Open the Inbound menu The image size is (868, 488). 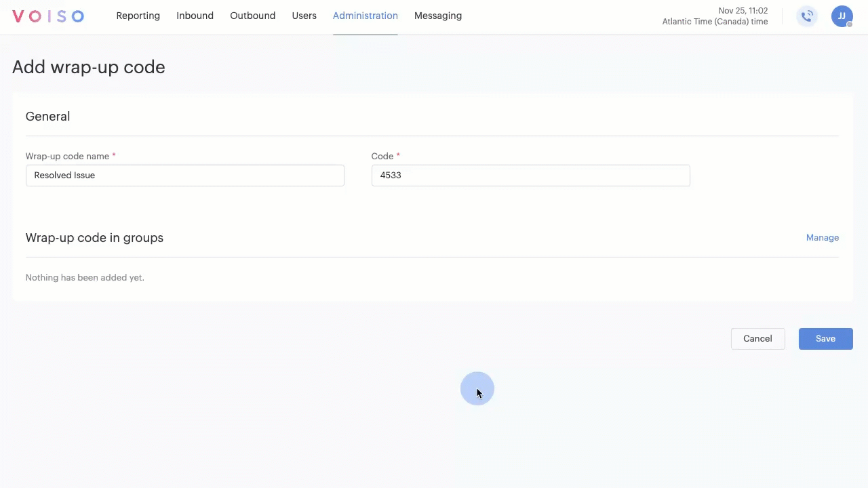pyautogui.click(x=195, y=16)
